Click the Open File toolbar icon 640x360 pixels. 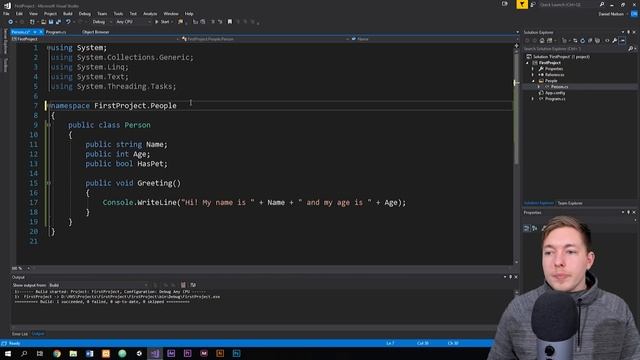43,22
